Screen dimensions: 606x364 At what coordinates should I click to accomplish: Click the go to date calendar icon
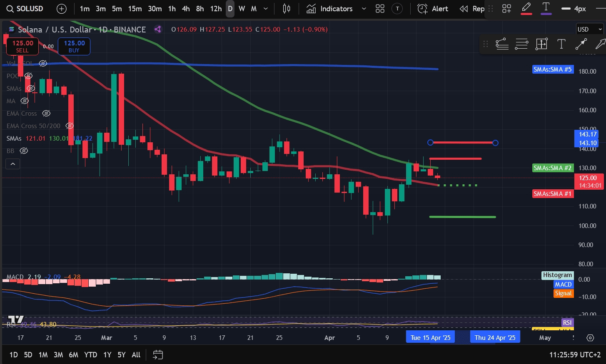coord(158,355)
